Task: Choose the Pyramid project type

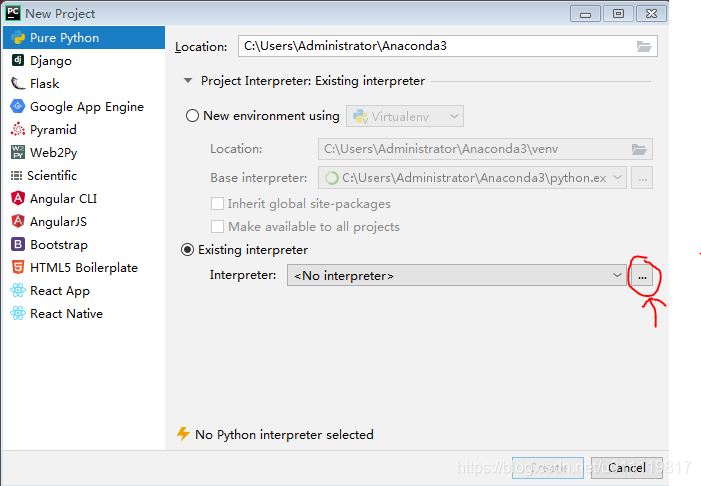Action: pyautogui.click(x=84, y=130)
